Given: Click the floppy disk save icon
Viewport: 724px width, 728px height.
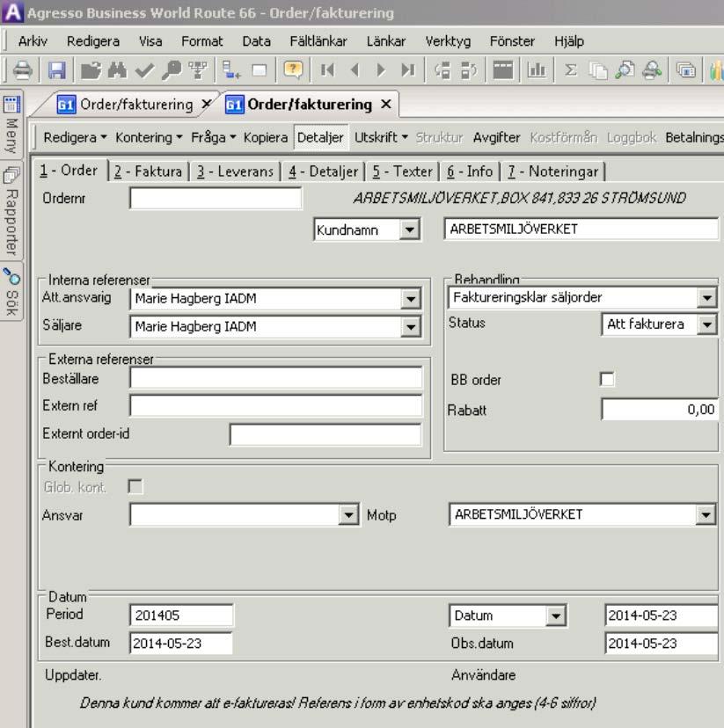Looking at the screenshot, I should pos(56,70).
